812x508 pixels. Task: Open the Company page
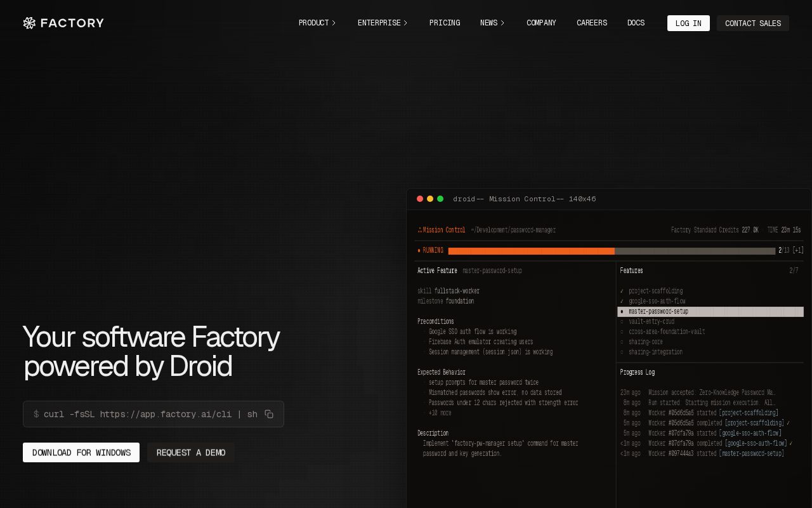[x=541, y=23]
